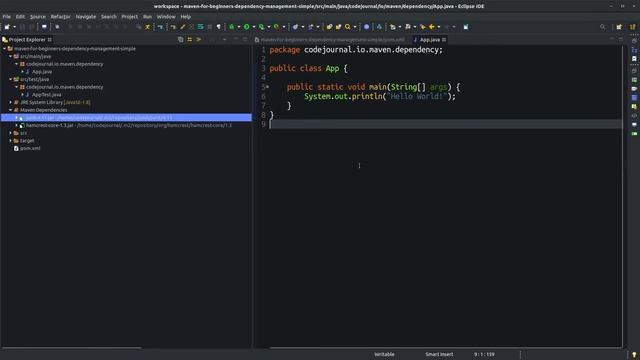Click the Writable status bar entry

coord(384,354)
